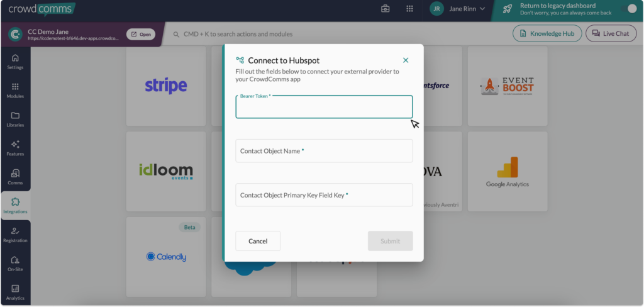Focus the Bearer Token input field
This screenshot has height=307, width=644.
tap(324, 108)
